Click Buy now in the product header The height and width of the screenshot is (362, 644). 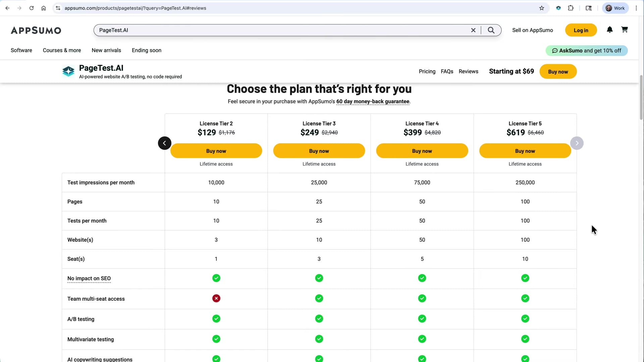(x=558, y=71)
